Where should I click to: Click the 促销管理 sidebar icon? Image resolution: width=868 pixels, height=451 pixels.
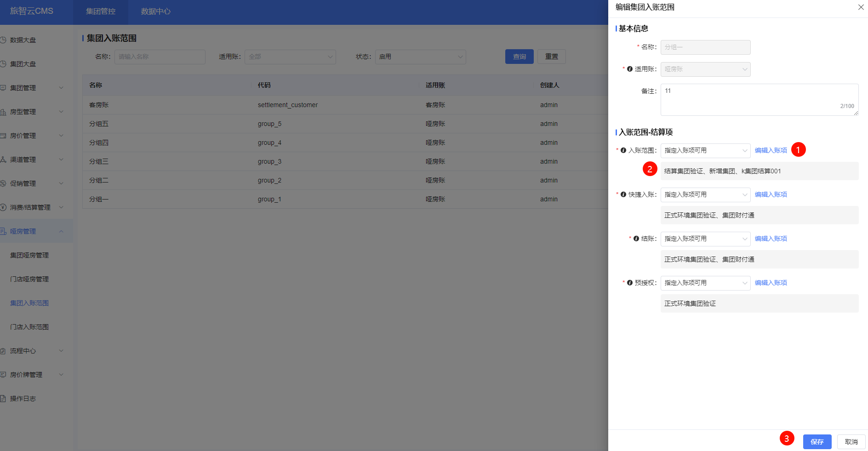coord(3,183)
